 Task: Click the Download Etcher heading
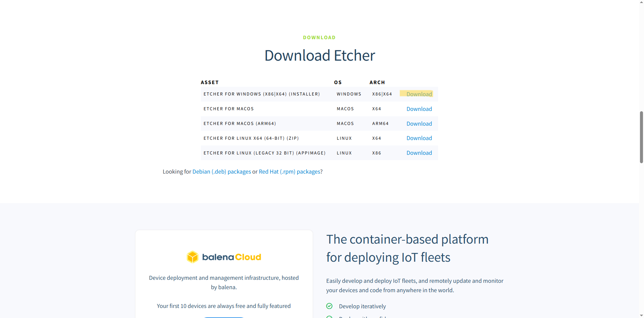point(319,56)
